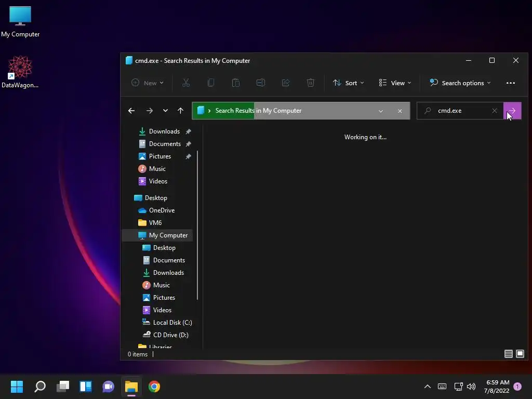
Task: Go forward with the right arrow
Action: (x=149, y=111)
